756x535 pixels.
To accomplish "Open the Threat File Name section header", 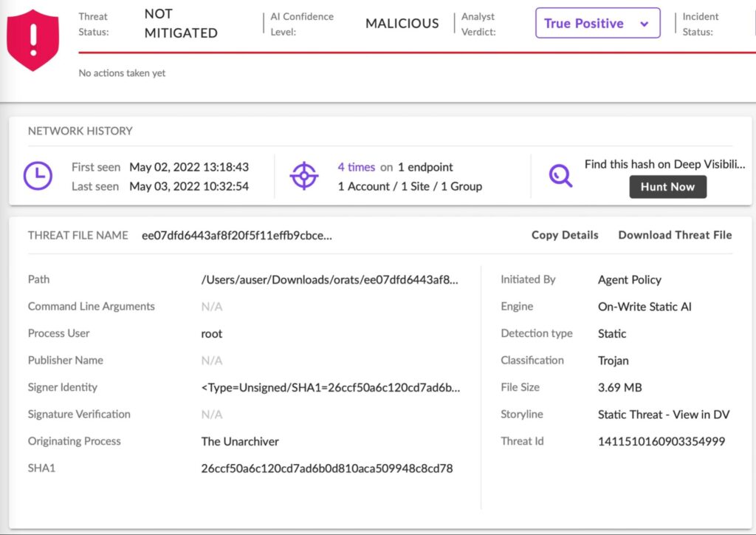I will tap(78, 235).
